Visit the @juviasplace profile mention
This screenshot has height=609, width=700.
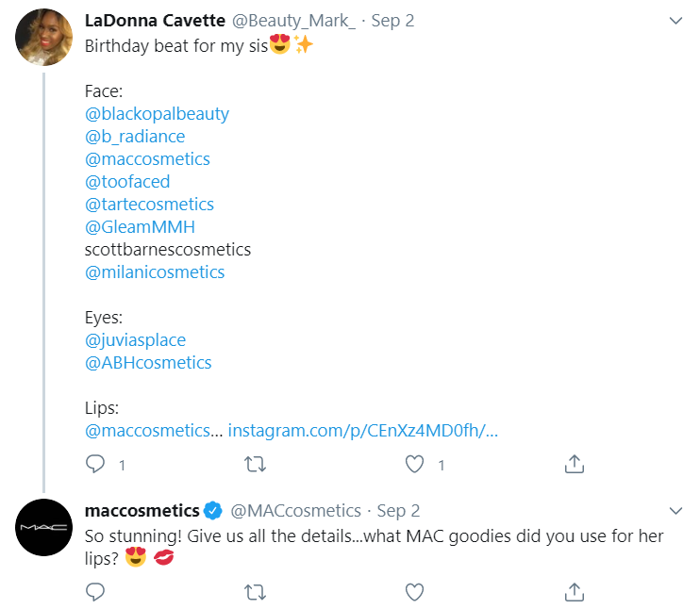coord(135,340)
